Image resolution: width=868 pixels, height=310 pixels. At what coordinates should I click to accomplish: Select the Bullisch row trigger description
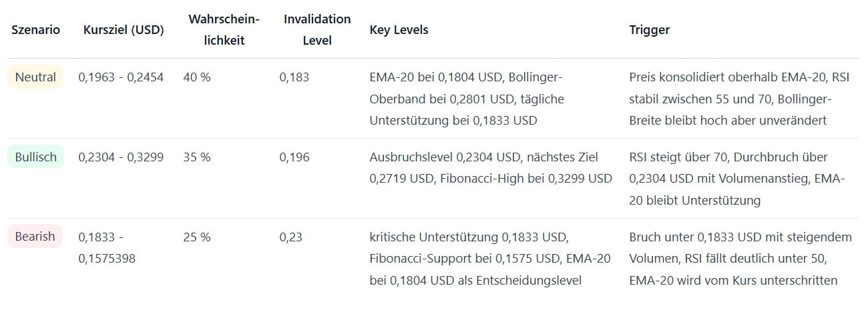(737, 179)
